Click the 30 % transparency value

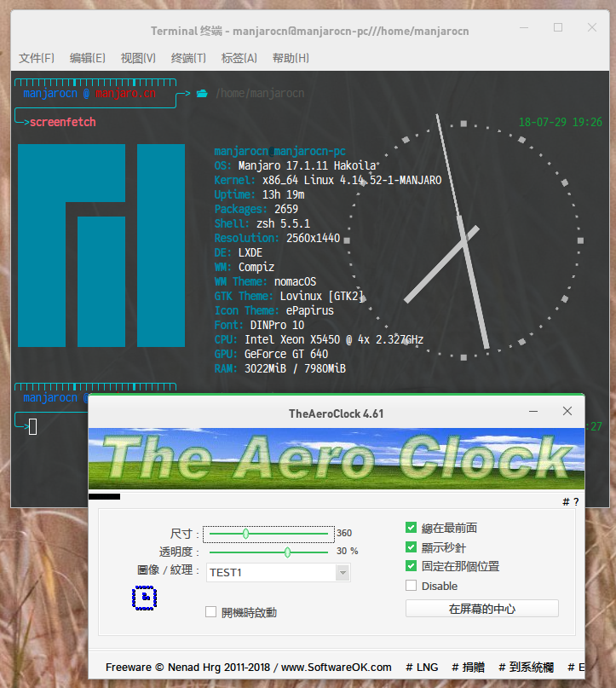[x=348, y=551]
